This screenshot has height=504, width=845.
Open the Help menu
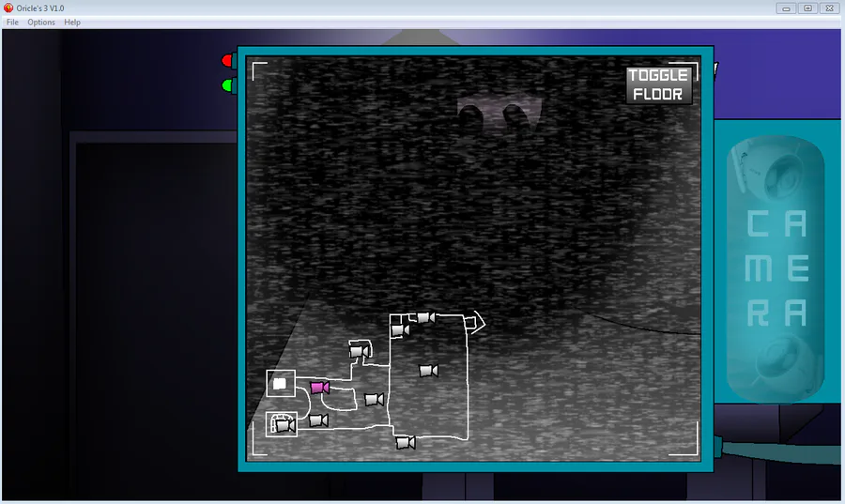(x=72, y=23)
